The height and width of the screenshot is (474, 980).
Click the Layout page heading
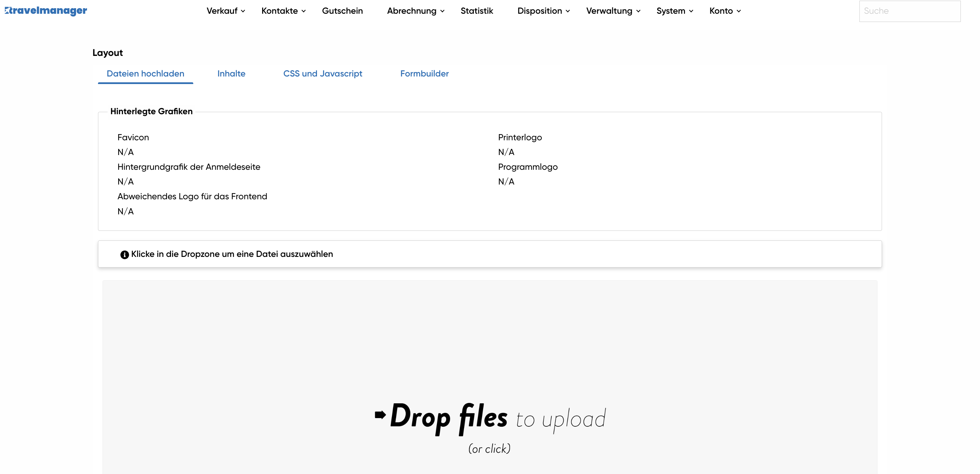point(107,52)
